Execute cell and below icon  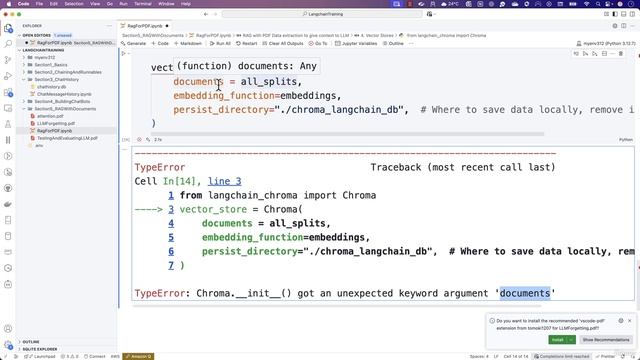[595, 53]
